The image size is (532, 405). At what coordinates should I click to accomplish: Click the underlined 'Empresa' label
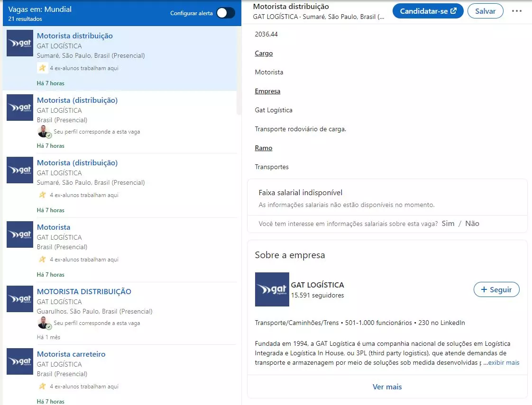pyautogui.click(x=267, y=91)
